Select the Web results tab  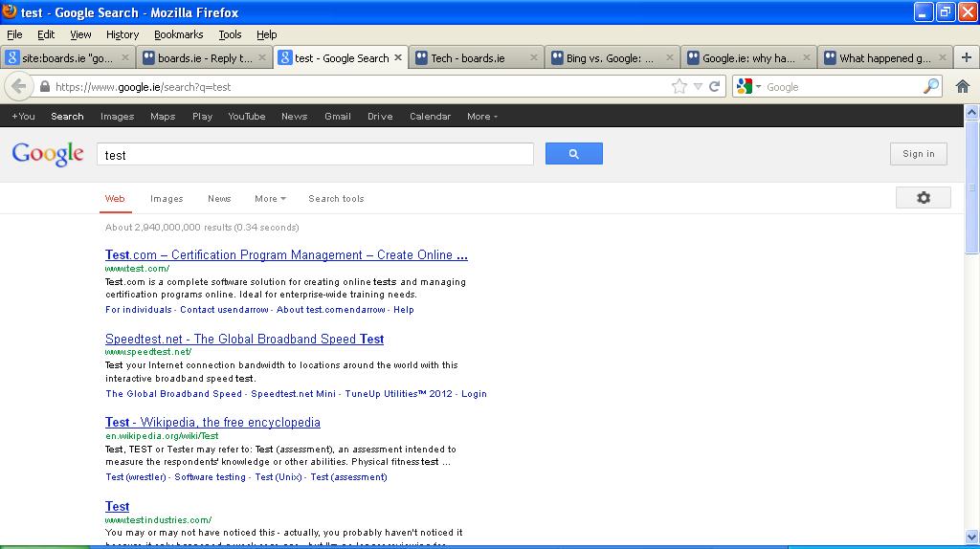pyautogui.click(x=115, y=199)
